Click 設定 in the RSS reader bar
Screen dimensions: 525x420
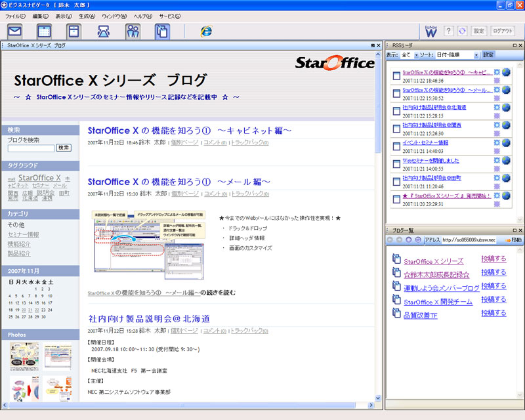488,55
